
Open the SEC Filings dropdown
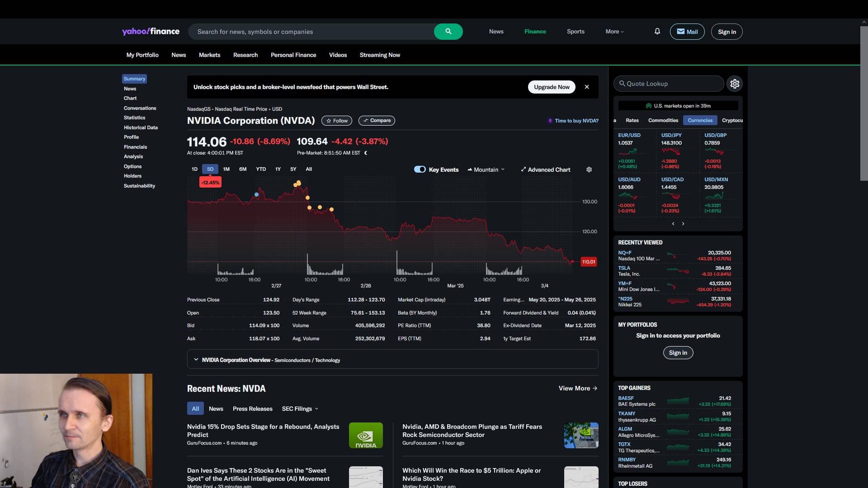pyautogui.click(x=300, y=408)
